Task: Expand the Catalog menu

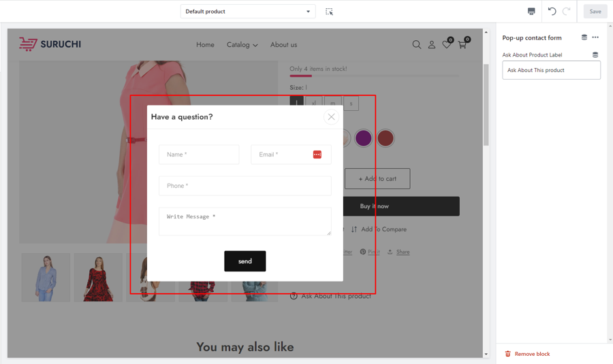Action: pyautogui.click(x=242, y=45)
